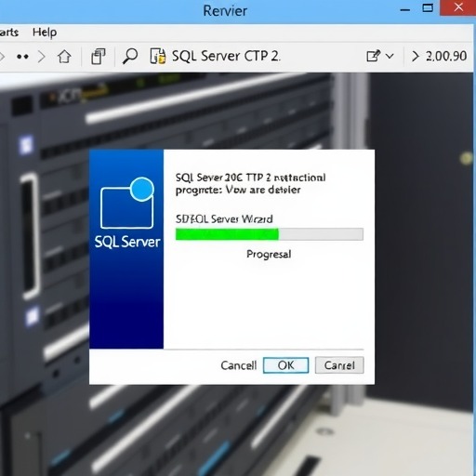Screen dimensions: 476x476
Task: Close the Rervier window
Action: [x=458, y=7]
